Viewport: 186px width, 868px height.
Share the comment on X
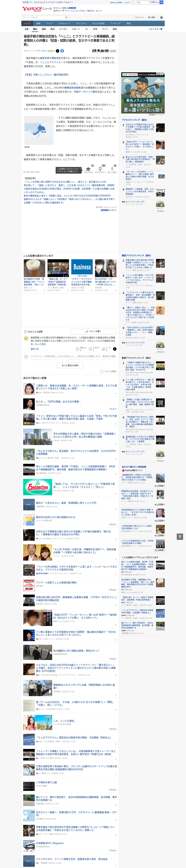pos(114,349)
